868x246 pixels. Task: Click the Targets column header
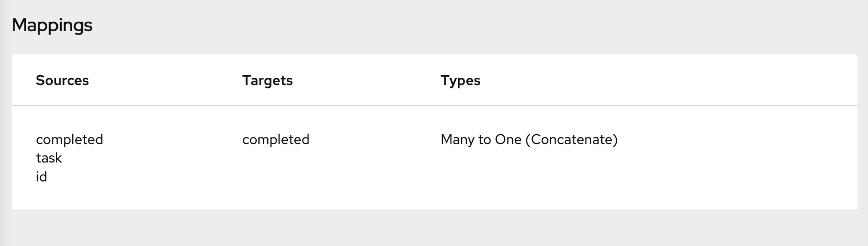click(267, 81)
